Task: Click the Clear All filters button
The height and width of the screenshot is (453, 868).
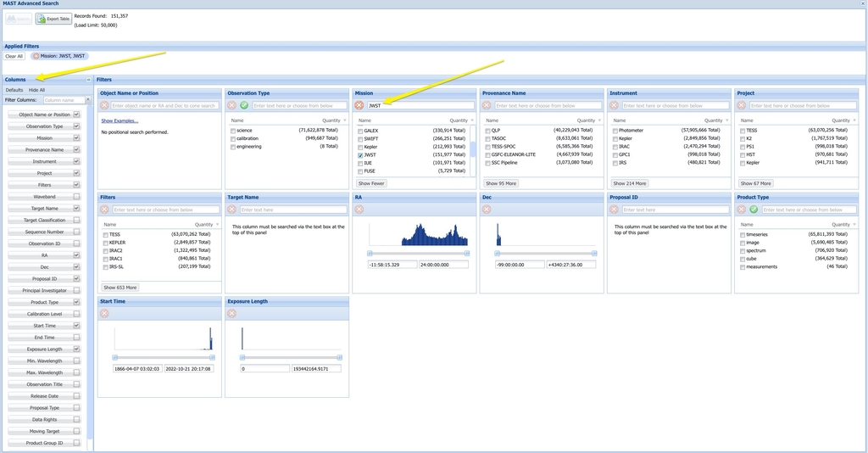Action: point(14,57)
